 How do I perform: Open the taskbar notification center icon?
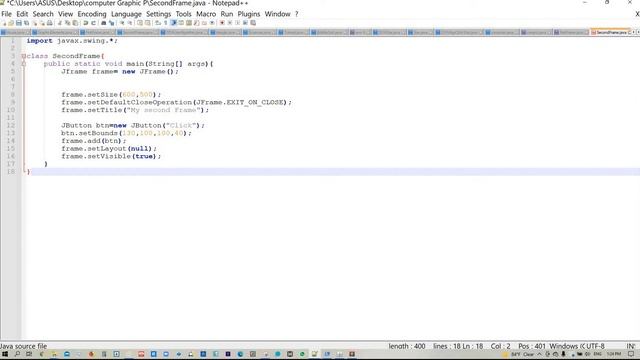click(x=631, y=354)
